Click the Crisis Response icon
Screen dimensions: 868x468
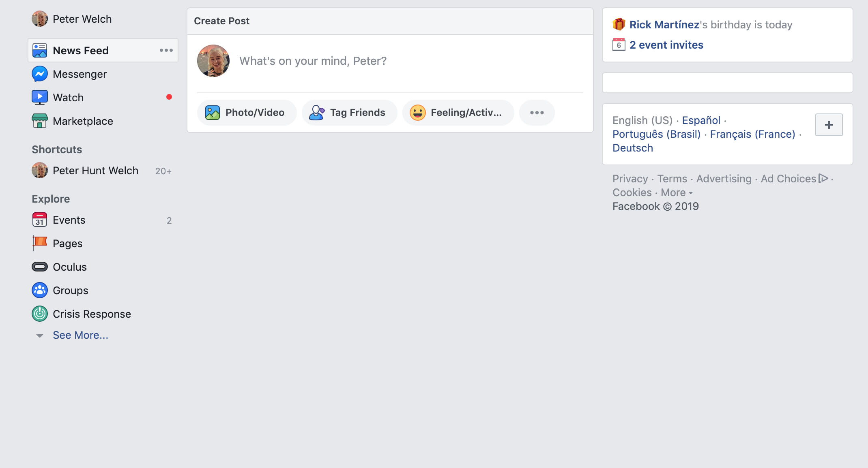pos(40,314)
